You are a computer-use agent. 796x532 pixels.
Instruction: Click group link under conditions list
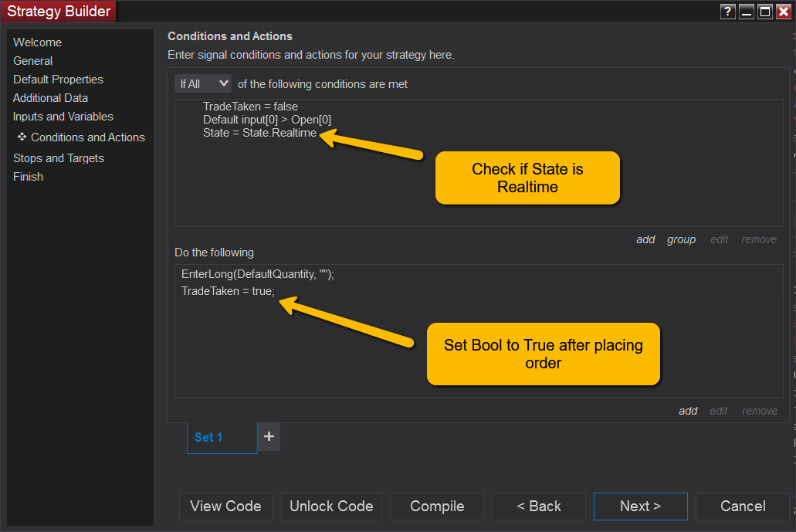[681, 239]
